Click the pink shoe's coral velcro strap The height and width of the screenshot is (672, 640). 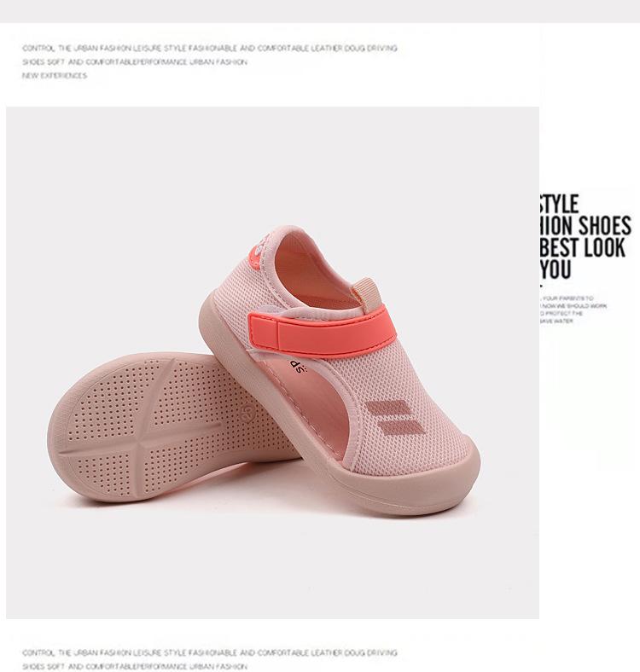pyautogui.click(x=322, y=331)
